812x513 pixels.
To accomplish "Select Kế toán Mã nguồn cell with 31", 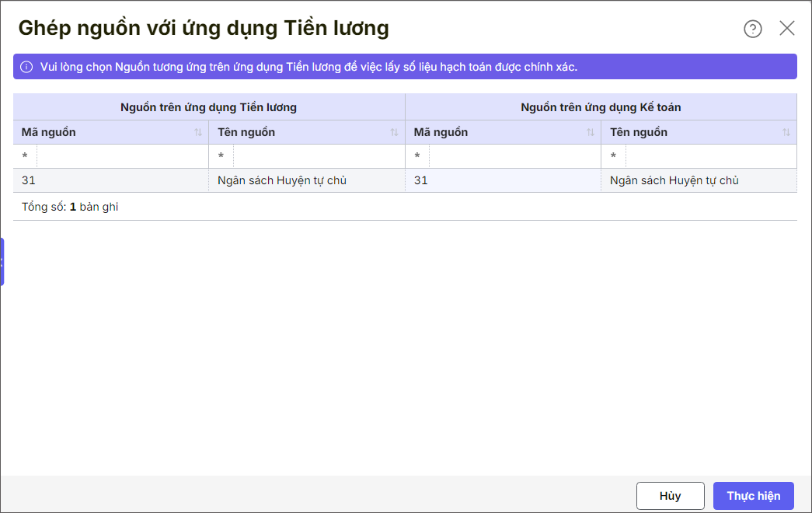I will click(x=503, y=181).
